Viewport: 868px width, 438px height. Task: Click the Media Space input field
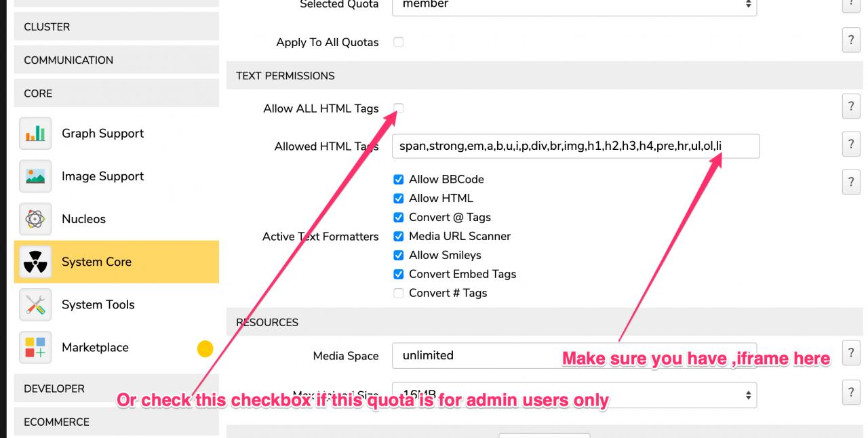click(574, 355)
